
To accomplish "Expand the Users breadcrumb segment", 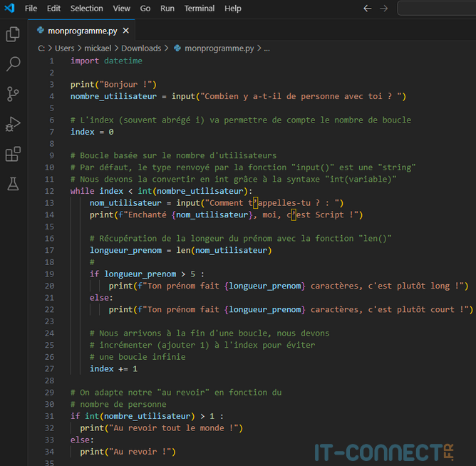I will pos(64,48).
